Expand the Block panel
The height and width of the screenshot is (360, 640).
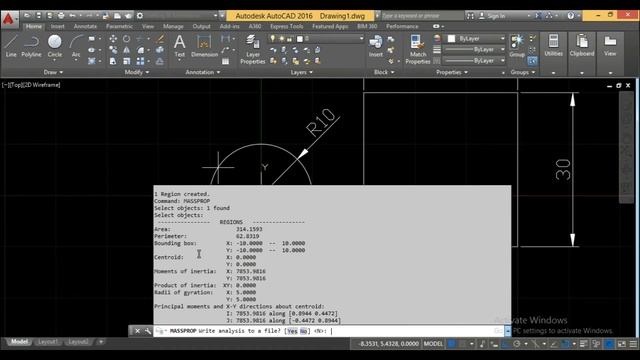pyautogui.click(x=384, y=72)
